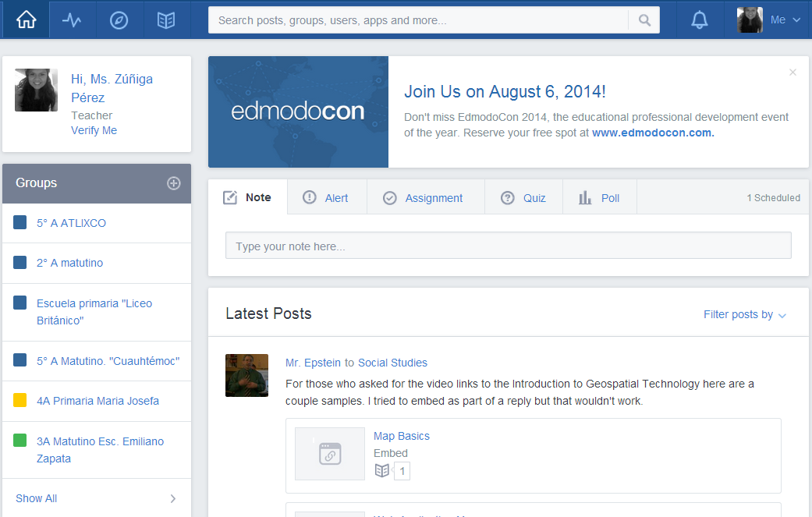Click the Note compose icon

(x=230, y=197)
